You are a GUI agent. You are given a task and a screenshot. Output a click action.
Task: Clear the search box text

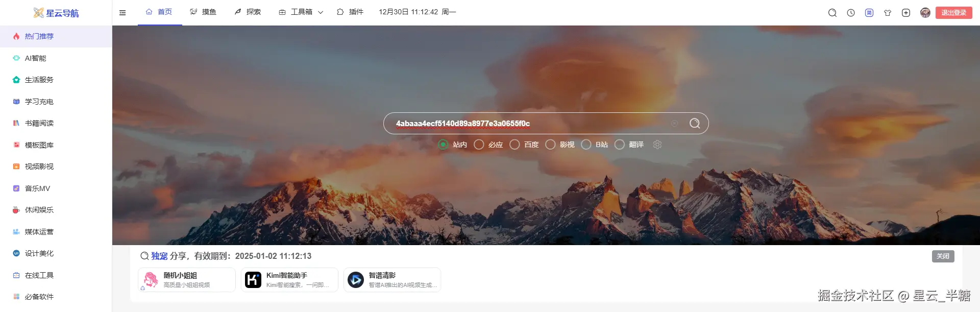674,124
